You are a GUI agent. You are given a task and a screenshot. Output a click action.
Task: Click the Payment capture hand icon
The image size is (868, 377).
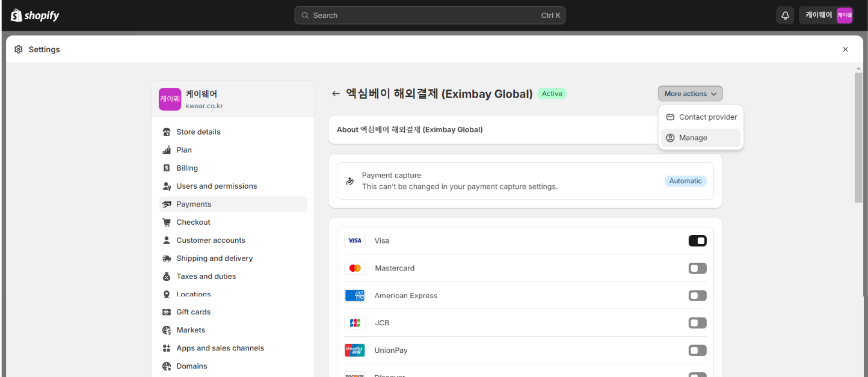click(x=350, y=181)
